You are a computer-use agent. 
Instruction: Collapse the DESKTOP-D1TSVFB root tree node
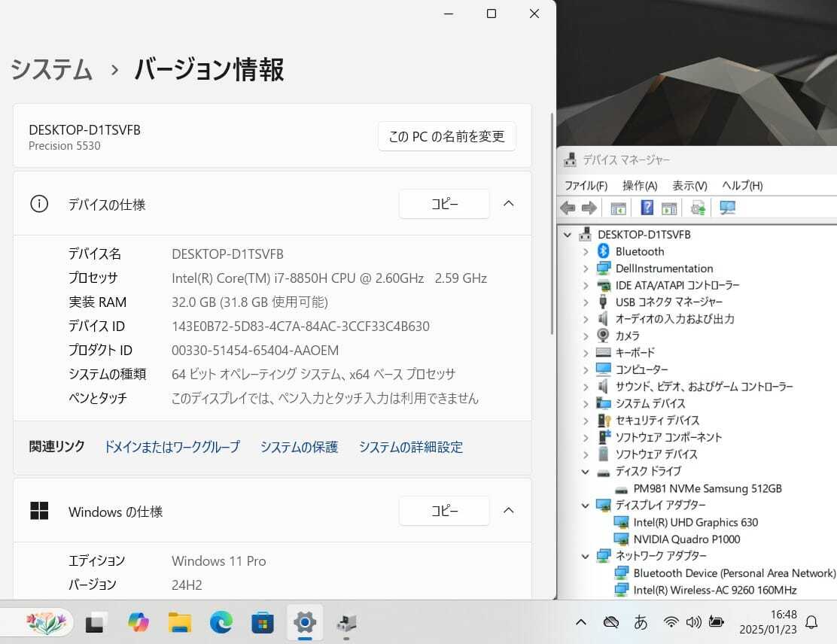point(568,234)
